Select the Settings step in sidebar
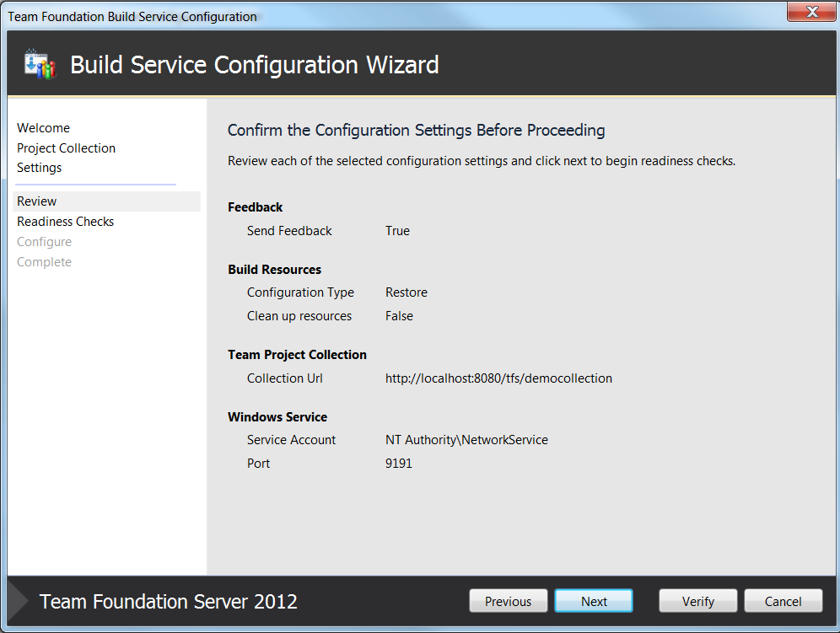 39,168
